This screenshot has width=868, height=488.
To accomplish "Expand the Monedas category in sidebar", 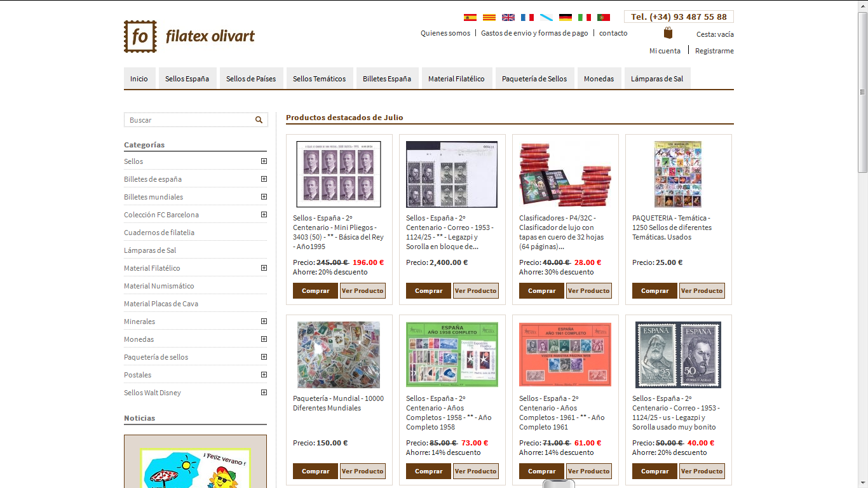I will click(264, 339).
